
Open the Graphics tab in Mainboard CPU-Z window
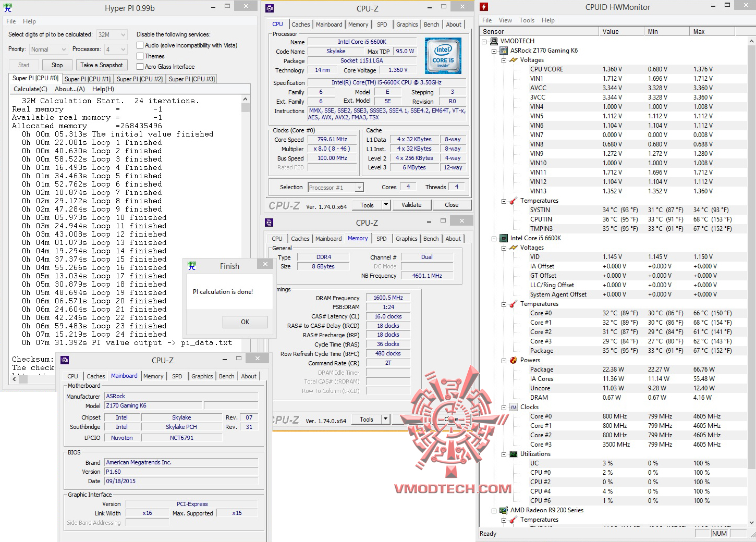pos(202,376)
